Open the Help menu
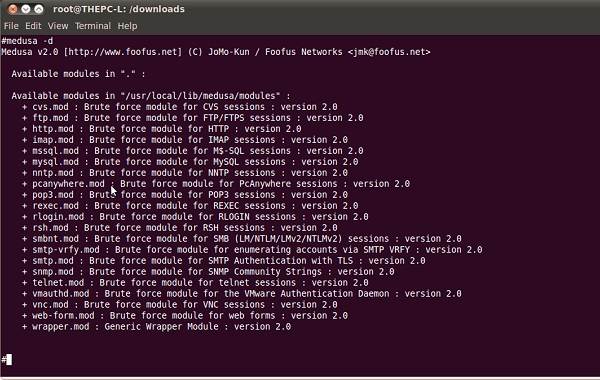600x380 pixels. click(x=127, y=26)
